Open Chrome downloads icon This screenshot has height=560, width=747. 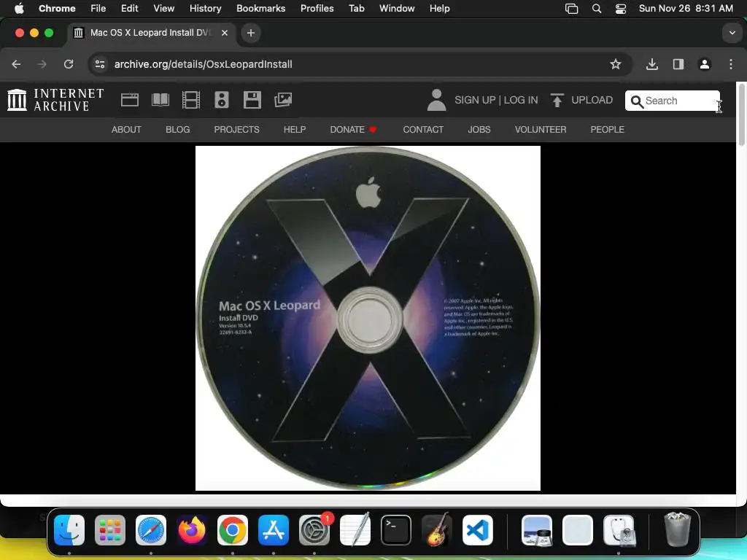click(x=652, y=64)
